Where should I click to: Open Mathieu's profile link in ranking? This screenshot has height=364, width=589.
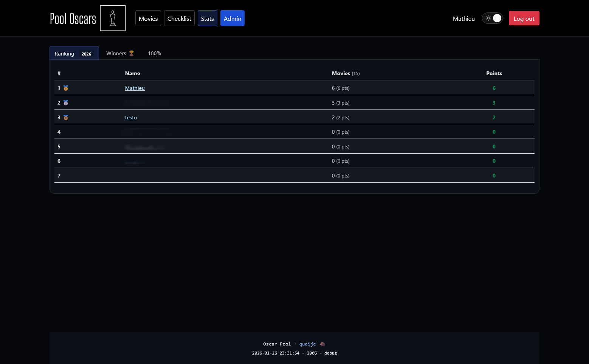(x=135, y=88)
